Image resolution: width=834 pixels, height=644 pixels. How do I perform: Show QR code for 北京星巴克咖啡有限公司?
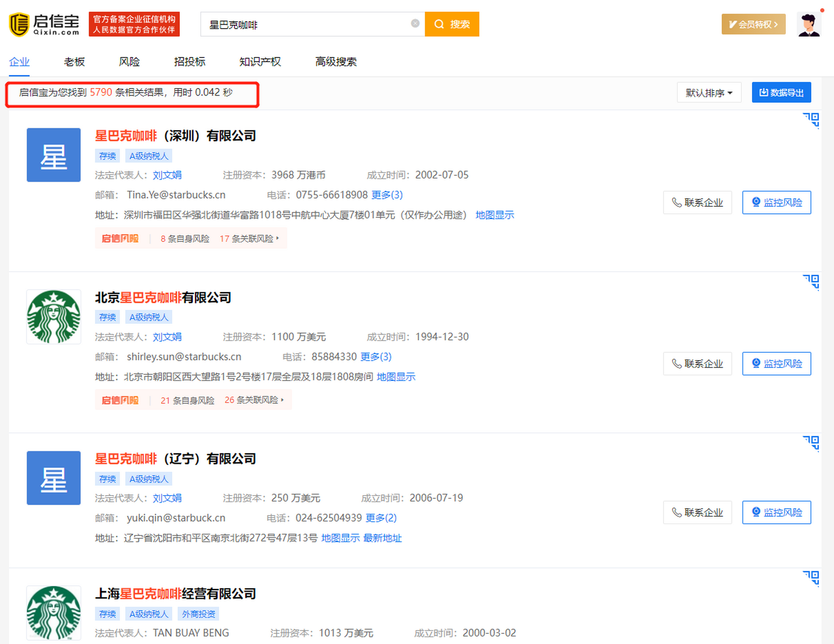click(811, 282)
